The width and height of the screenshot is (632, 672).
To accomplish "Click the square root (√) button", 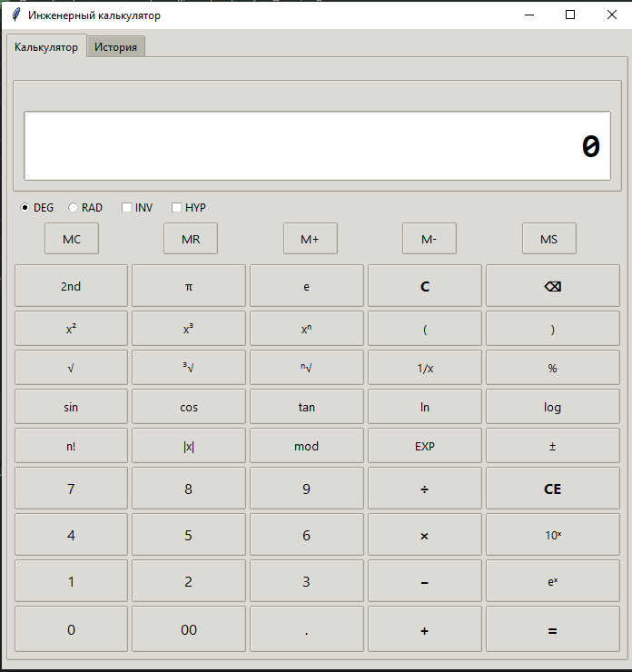I will point(71,368).
